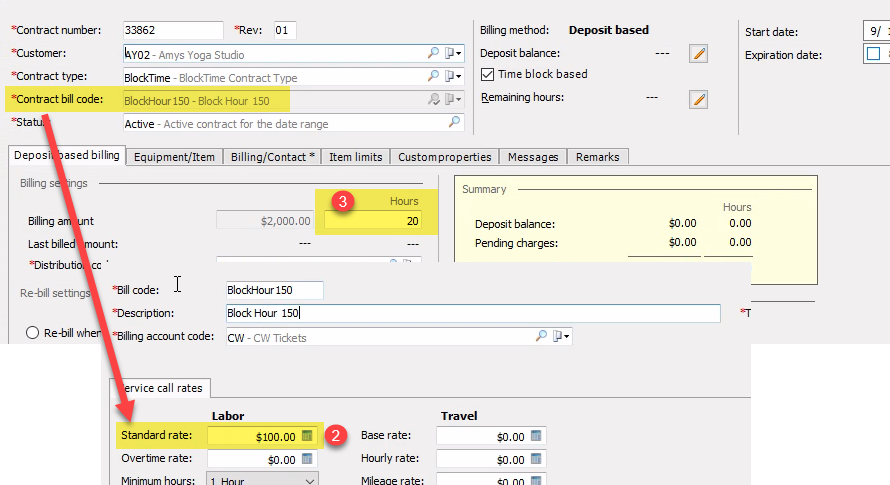Open the Base rate calculator icon

click(x=536, y=436)
